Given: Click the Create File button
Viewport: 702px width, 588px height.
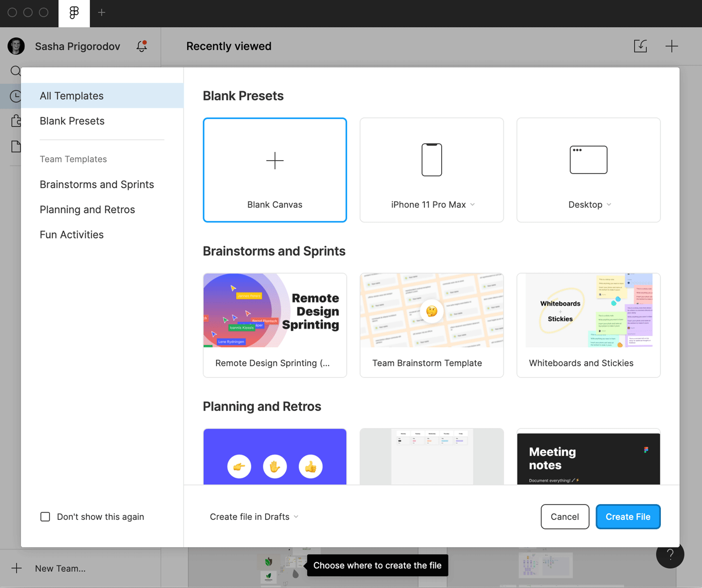Looking at the screenshot, I should coord(628,516).
